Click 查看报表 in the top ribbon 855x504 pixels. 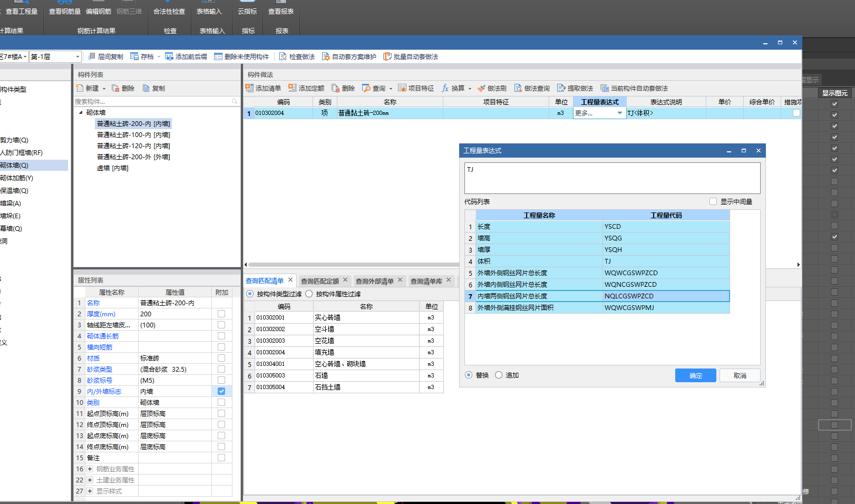(x=281, y=11)
